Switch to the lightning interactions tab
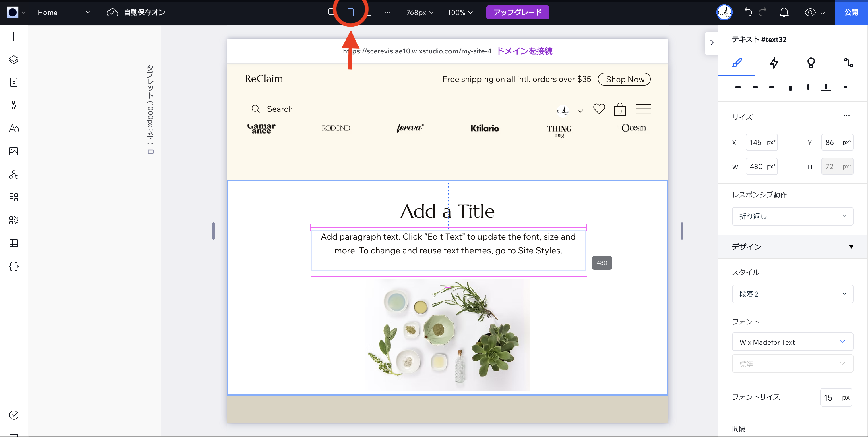 pyautogui.click(x=774, y=63)
